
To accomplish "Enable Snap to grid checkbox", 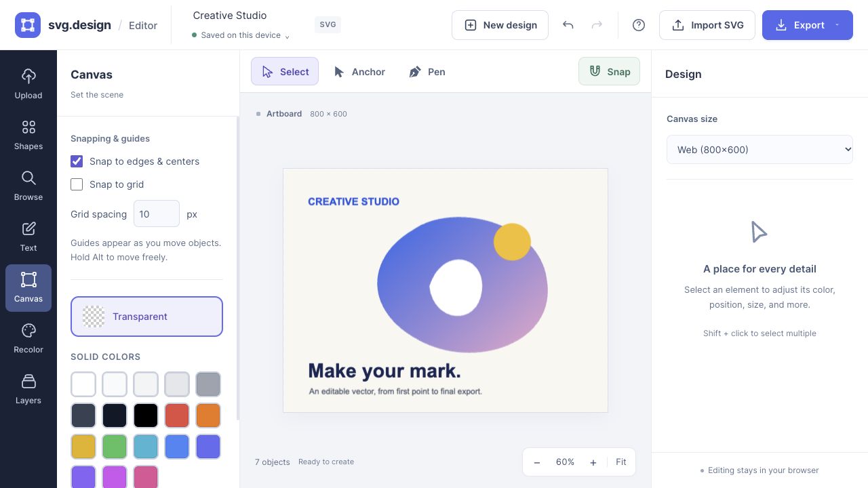I will (77, 184).
